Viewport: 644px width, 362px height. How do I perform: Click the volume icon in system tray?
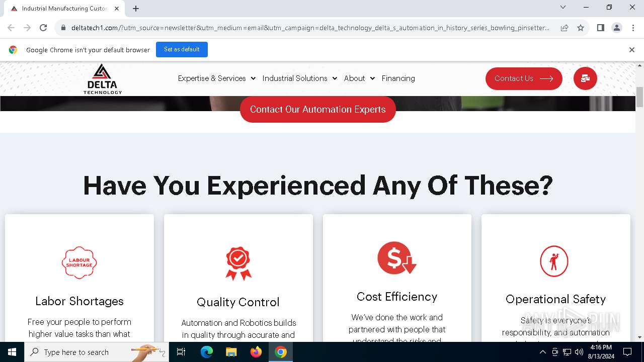[579, 352]
